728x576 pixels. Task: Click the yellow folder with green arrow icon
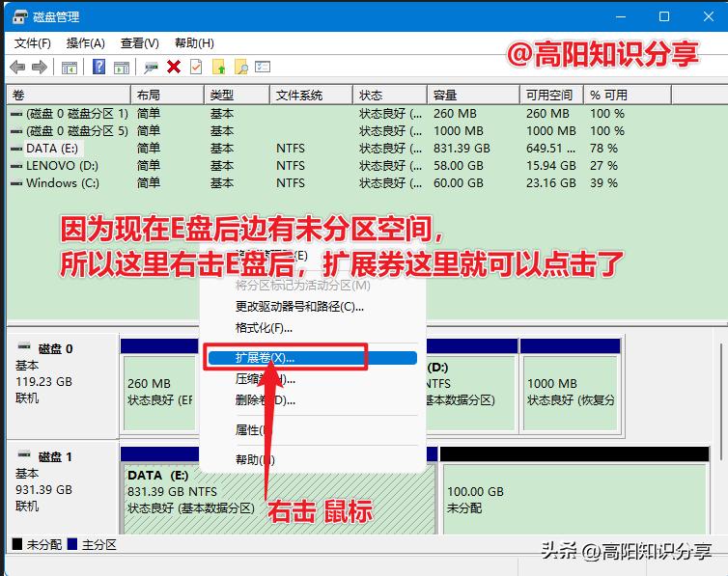[x=218, y=68]
